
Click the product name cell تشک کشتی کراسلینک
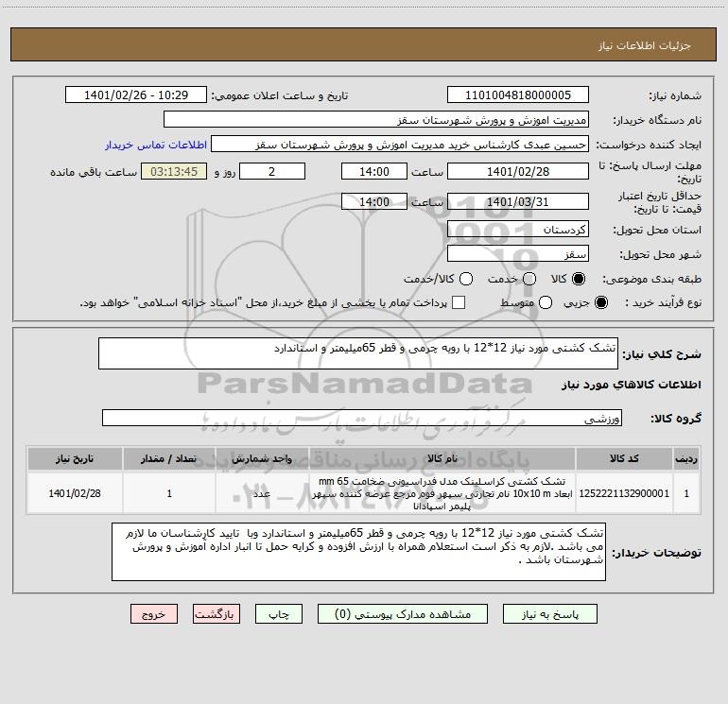442,493
